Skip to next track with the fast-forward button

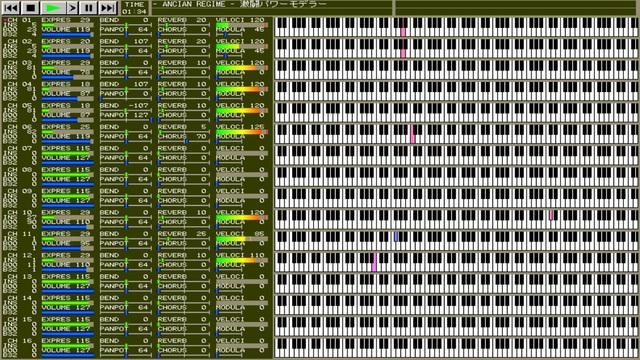(x=108, y=8)
